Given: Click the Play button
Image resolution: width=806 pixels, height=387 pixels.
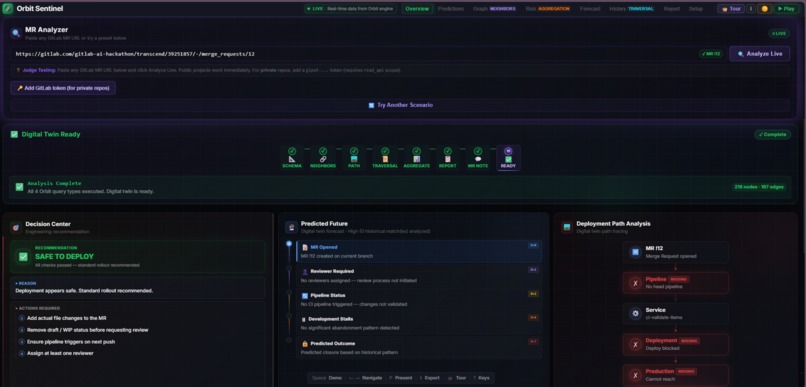Looking at the screenshot, I should point(786,9).
